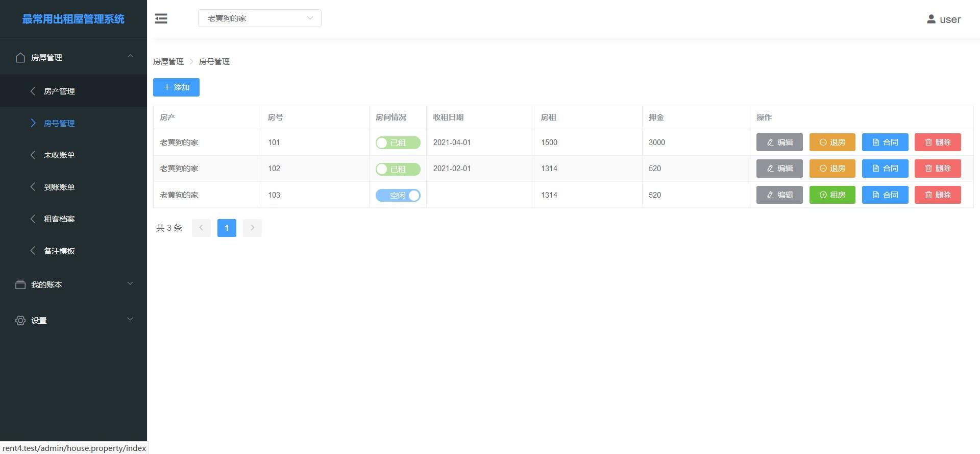Open 备注模板 in sidebar

tap(73, 251)
